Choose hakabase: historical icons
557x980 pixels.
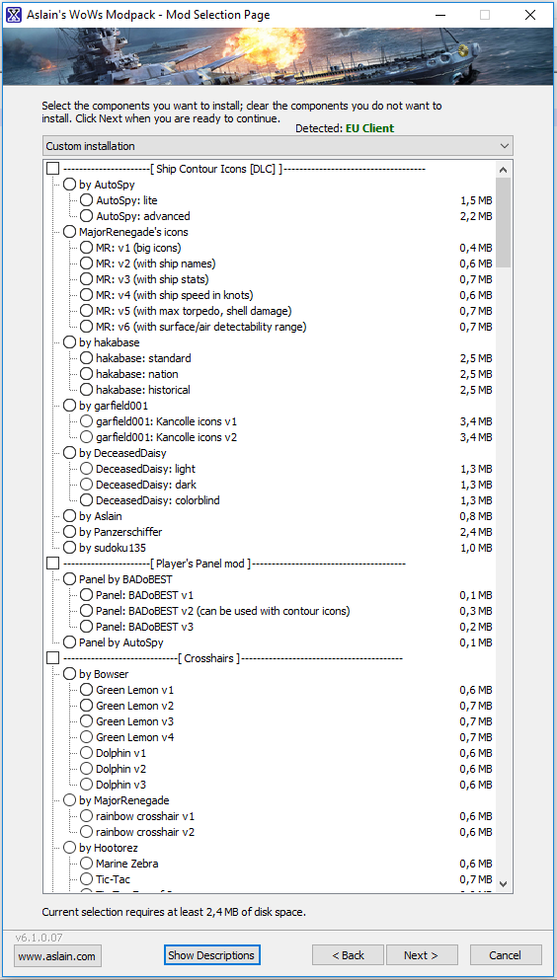[86, 390]
